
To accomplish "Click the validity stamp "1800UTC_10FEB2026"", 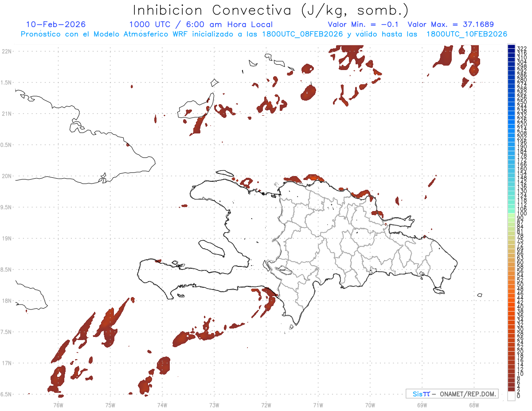I will (467, 34).
